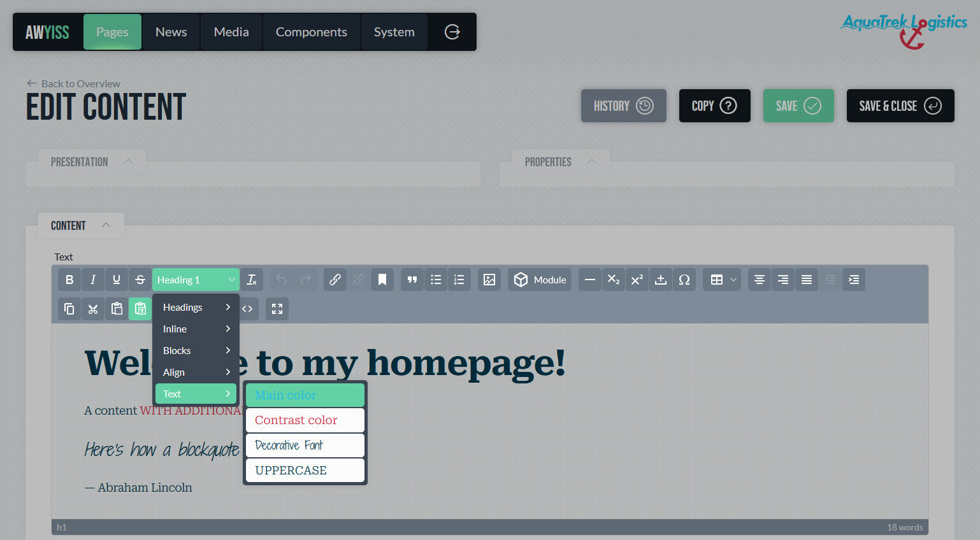Click the logout icon in the top navigation
This screenshot has width=980, height=540.
coord(452,32)
